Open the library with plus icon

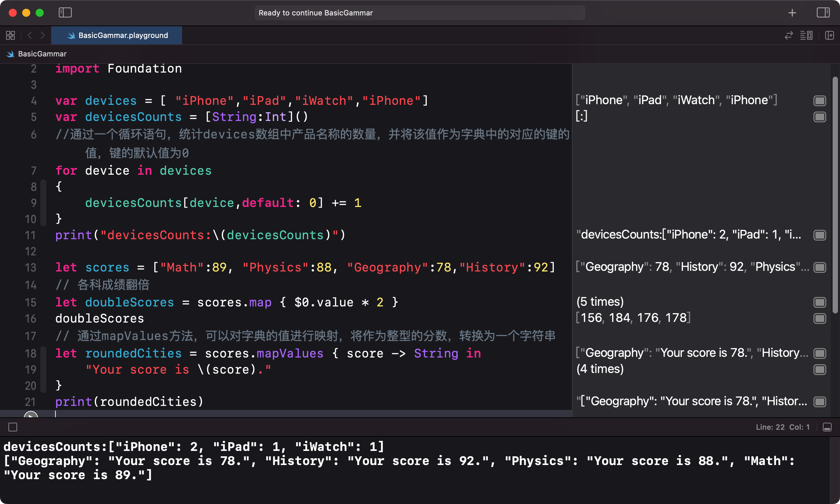pyautogui.click(x=792, y=12)
